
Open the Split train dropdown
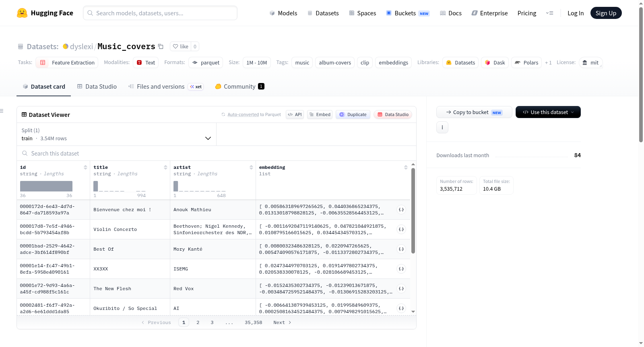116,134
